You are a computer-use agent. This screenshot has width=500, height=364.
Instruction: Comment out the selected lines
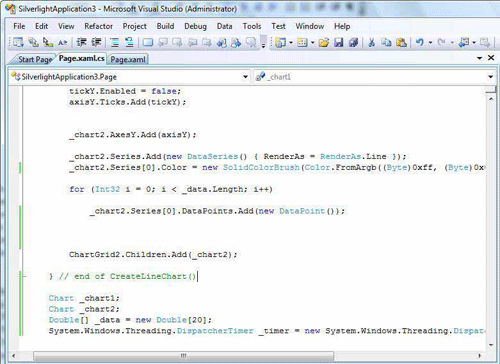pyautogui.click(x=115, y=42)
